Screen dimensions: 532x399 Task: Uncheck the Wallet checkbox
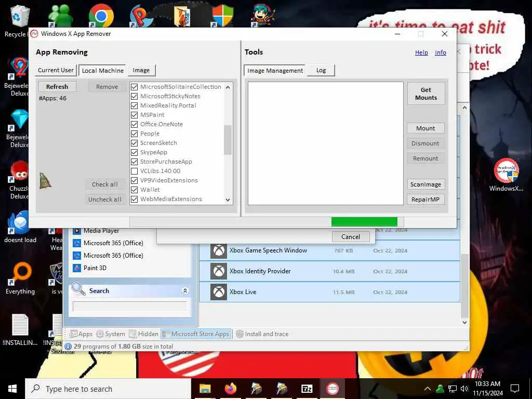pyautogui.click(x=135, y=190)
